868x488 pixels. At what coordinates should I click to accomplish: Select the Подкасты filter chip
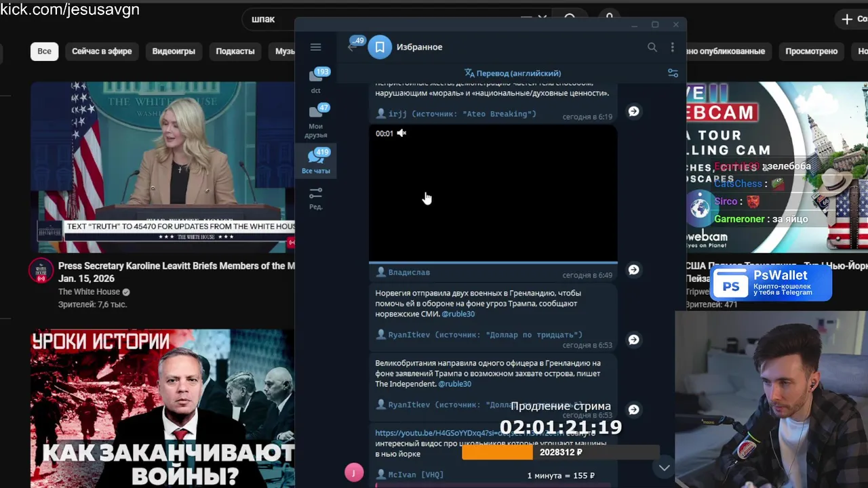235,51
